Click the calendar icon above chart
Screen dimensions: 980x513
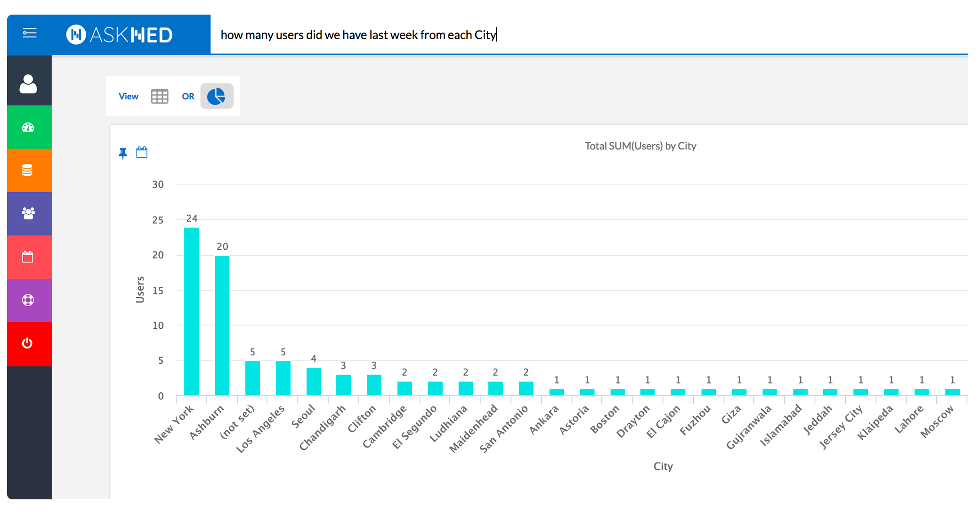point(142,152)
